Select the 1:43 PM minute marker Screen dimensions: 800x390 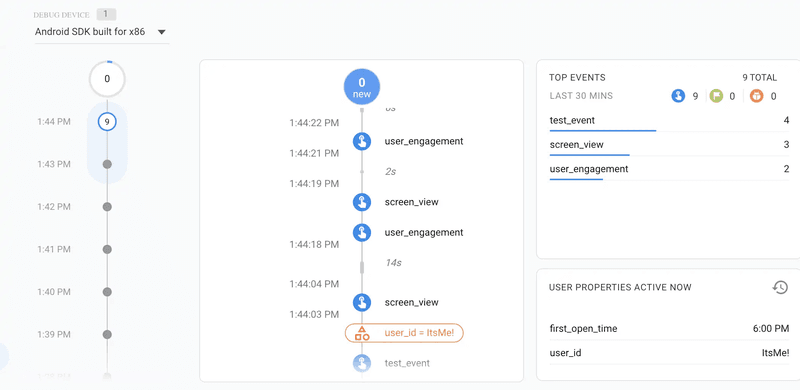[107, 164]
